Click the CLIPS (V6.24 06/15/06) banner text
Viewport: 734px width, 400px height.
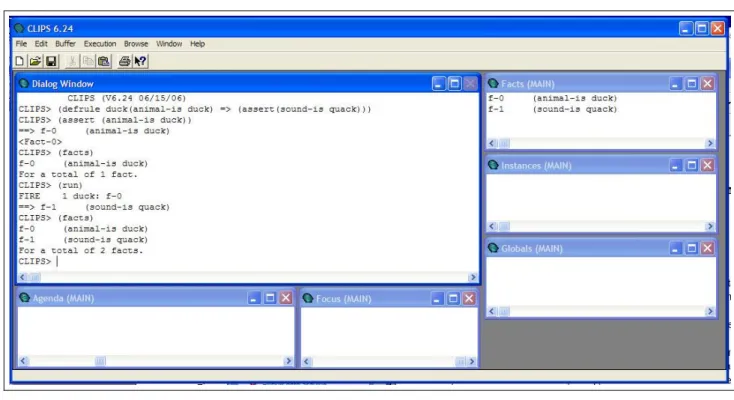127,98
